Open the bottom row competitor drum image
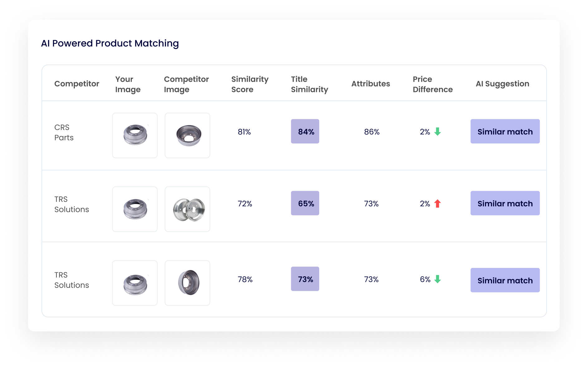Screen dimensions: 588x368 (187, 283)
